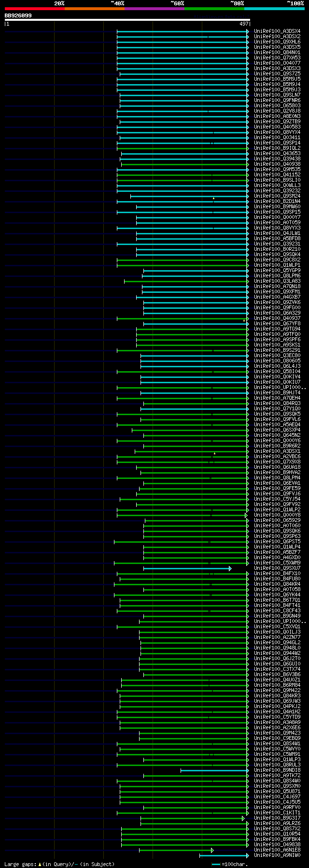Screen dimensions: 309x868
Task: Open hit UniRef100_Q39438
Action: [x=277, y=159]
